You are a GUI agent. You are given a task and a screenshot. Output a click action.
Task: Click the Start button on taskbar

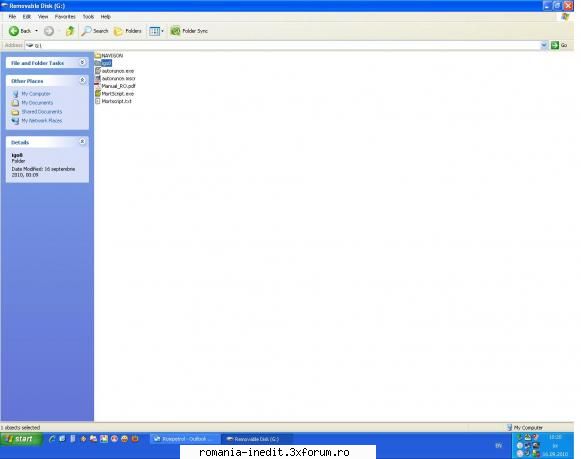[x=21, y=439]
